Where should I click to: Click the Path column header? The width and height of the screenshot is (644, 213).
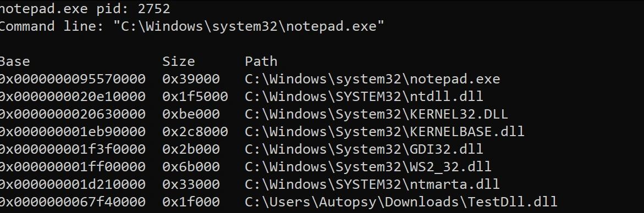[x=261, y=61]
